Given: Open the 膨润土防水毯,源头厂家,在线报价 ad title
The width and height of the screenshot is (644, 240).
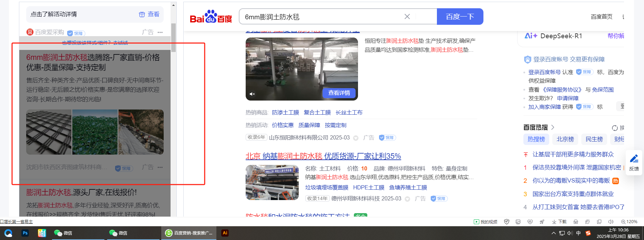Looking at the screenshot, I should click(x=81, y=192).
